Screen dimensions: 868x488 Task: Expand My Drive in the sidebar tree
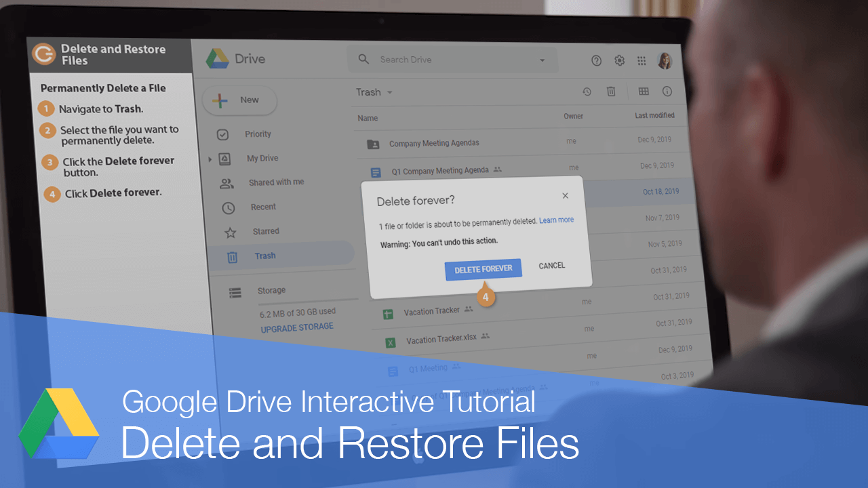(x=210, y=158)
